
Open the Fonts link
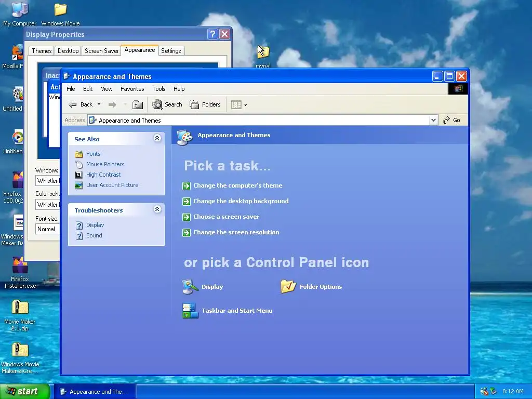point(94,154)
